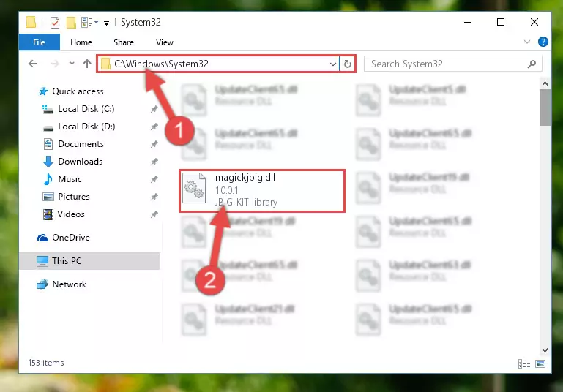Click the vertical scrollbar thumb
The width and height of the screenshot is (563, 392).
click(545, 108)
